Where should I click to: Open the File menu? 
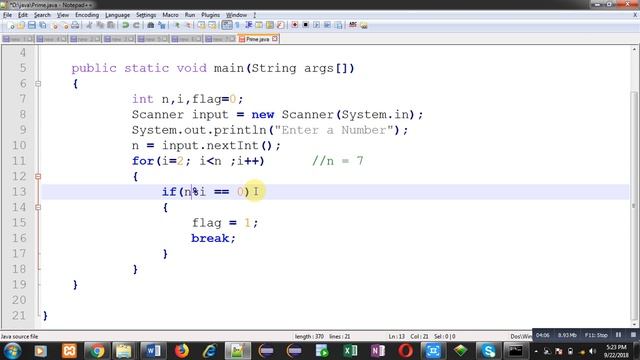(7, 15)
